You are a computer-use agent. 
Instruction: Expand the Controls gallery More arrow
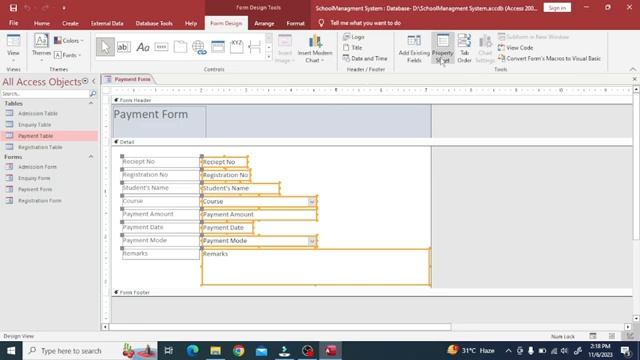(x=269, y=57)
